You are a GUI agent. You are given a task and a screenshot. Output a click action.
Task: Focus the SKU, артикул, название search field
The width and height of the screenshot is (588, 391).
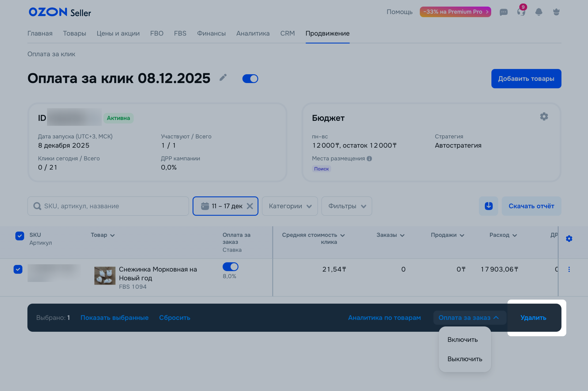(112, 206)
